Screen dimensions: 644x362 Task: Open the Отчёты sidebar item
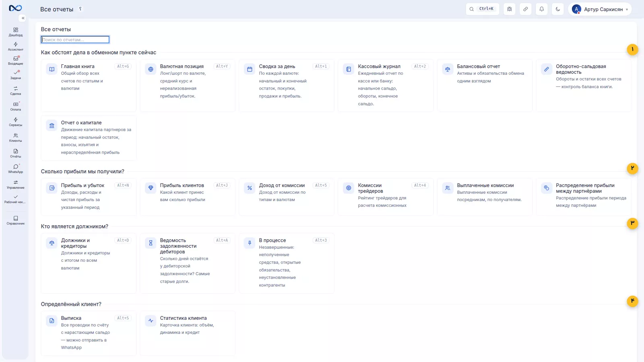pyautogui.click(x=15, y=153)
